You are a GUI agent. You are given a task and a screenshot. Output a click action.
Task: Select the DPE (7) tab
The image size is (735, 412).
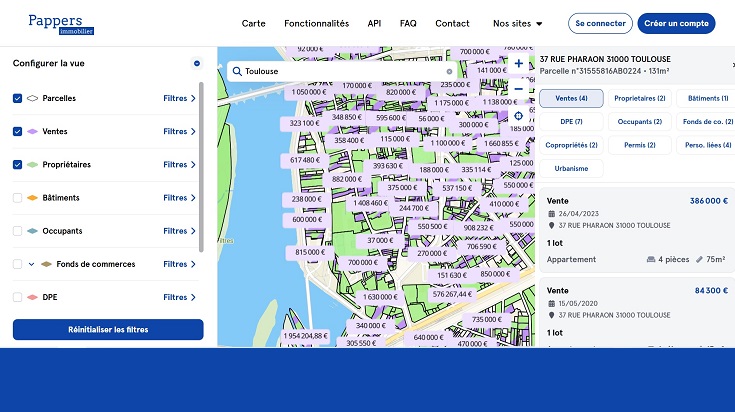click(x=571, y=121)
